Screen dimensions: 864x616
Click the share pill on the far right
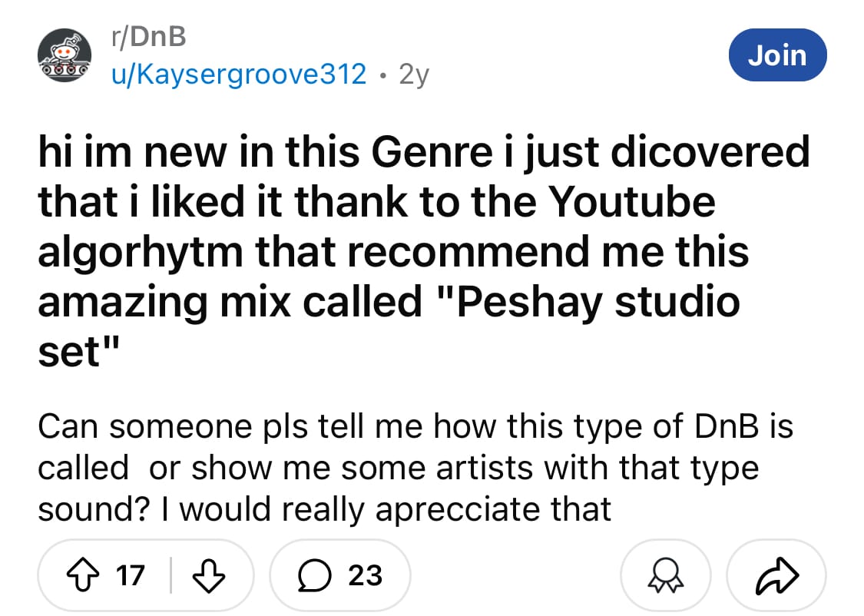tap(778, 575)
